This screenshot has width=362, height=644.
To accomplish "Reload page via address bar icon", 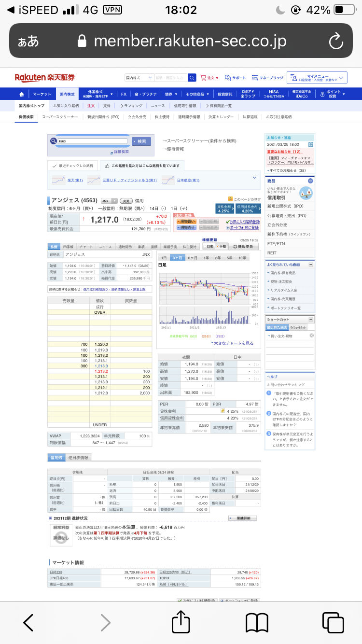I will tap(335, 41).
